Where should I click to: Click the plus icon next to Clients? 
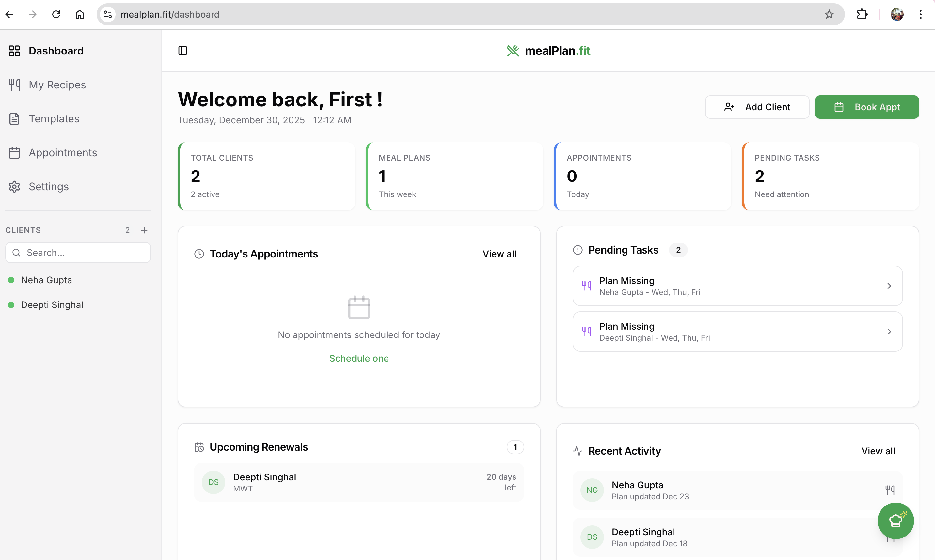pos(144,230)
